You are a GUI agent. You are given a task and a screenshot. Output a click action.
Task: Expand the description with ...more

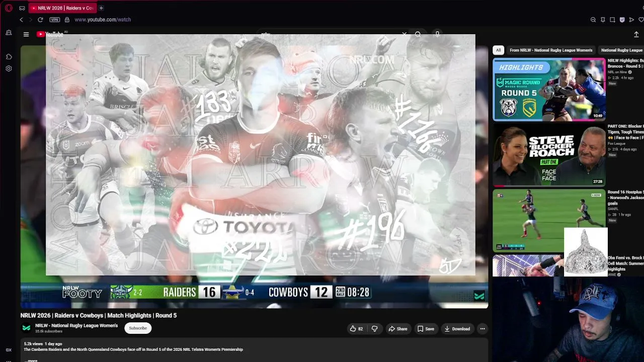click(32, 360)
